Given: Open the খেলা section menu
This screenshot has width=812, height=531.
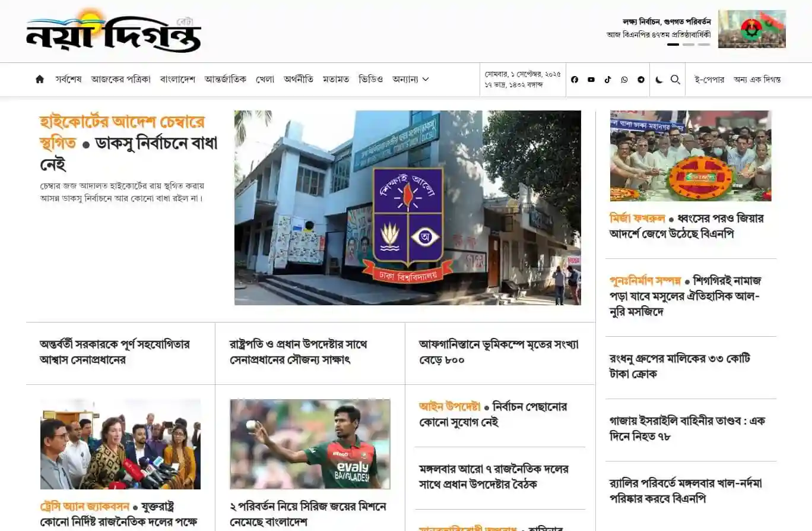Looking at the screenshot, I should (265, 78).
